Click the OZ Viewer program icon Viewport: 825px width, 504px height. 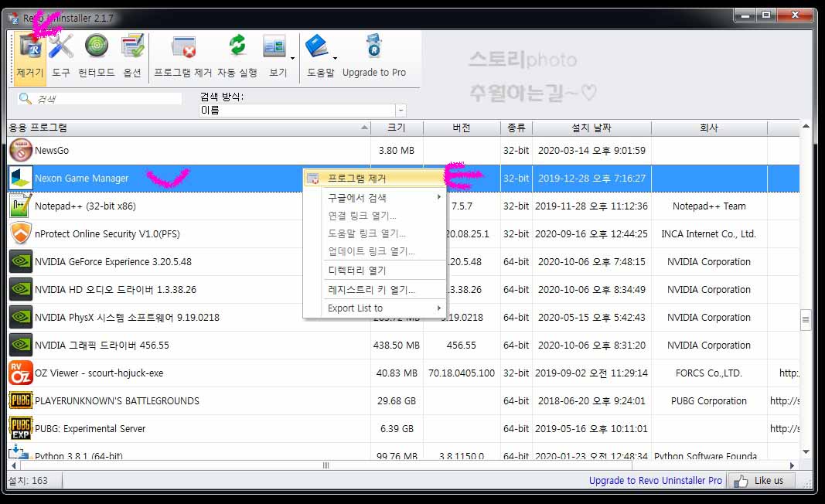(x=21, y=373)
